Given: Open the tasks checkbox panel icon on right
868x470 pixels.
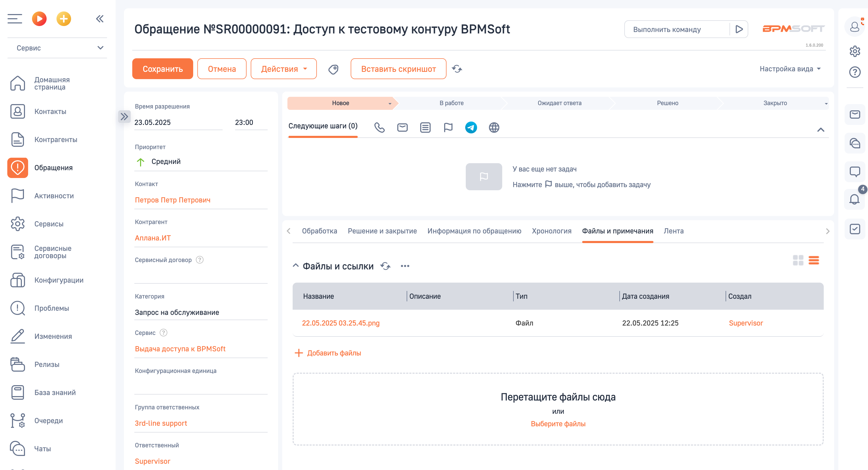Looking at the screenshot, I should (x=854, y=229).
